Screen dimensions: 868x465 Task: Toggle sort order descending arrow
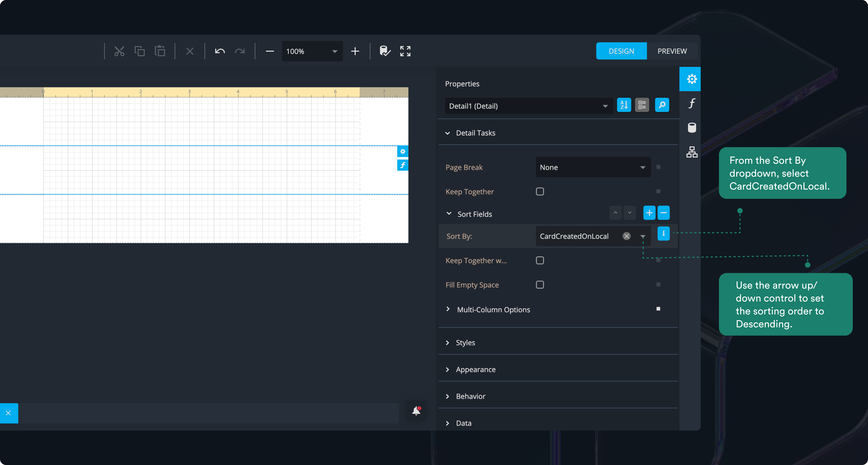point(663,233)
